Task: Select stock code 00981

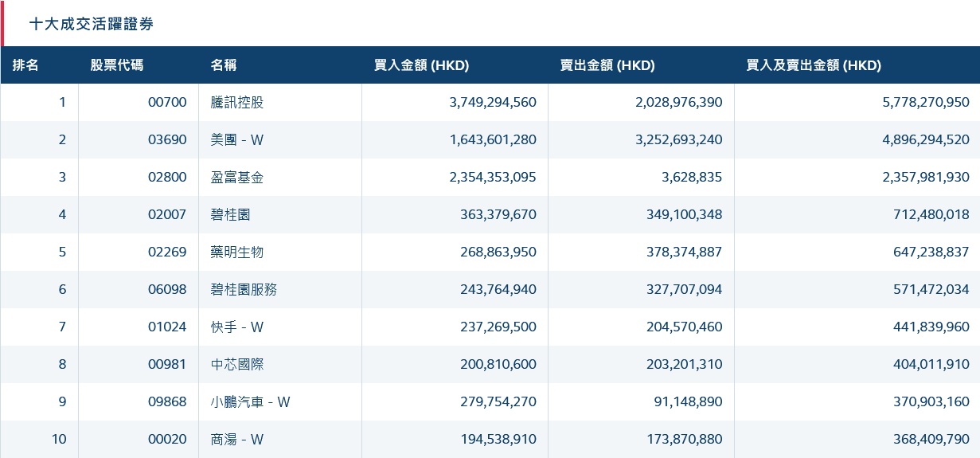Action: coord(167,364)
